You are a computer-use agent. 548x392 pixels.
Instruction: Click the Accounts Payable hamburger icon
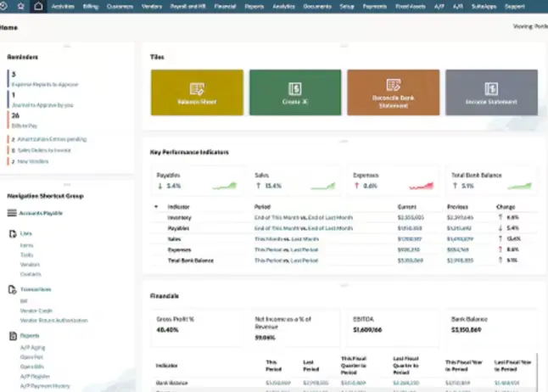(12, 213)
